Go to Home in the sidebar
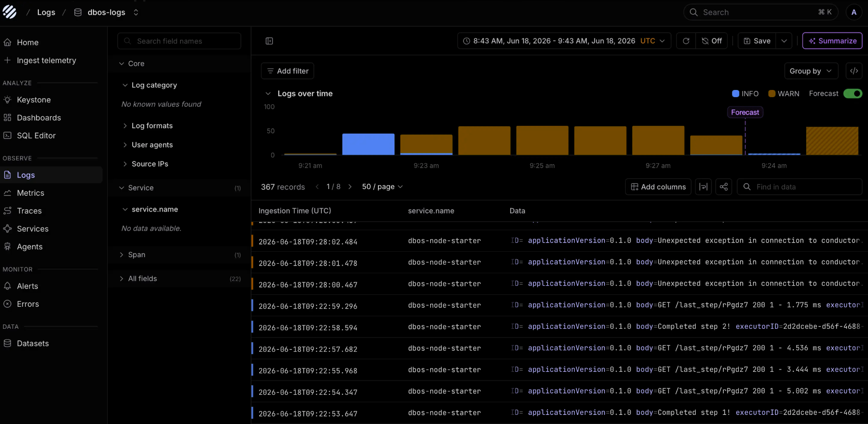The image size is (868, 424). click(28, 43)
